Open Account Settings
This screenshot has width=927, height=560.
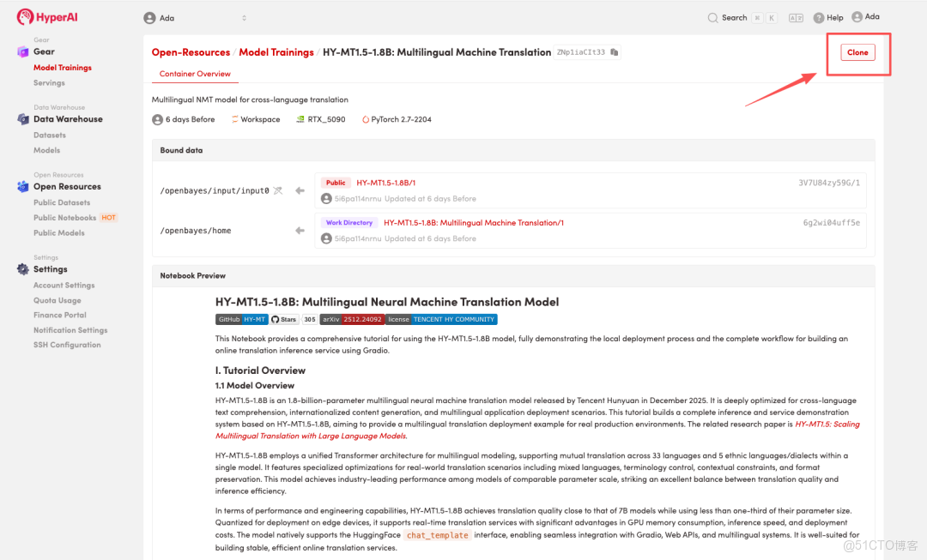(64, 285)
